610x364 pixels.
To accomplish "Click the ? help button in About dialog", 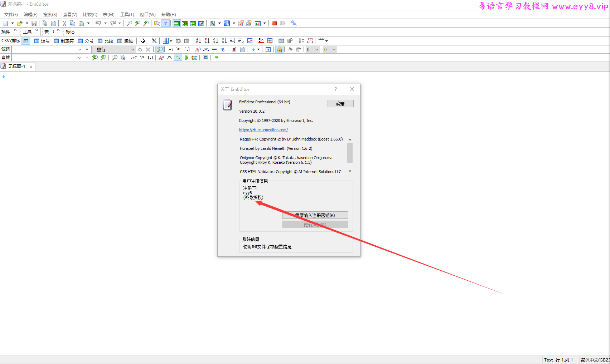I will pos(336,89).
